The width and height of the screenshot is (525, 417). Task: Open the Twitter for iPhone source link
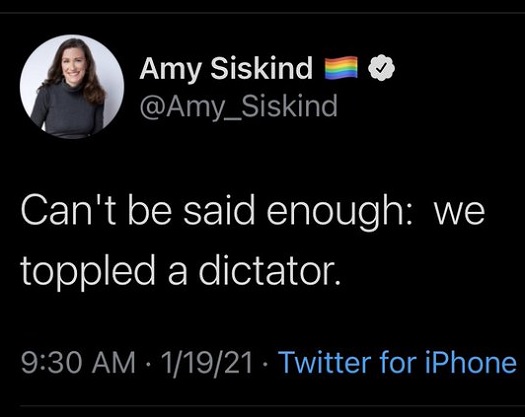click(x=398, y=362)
